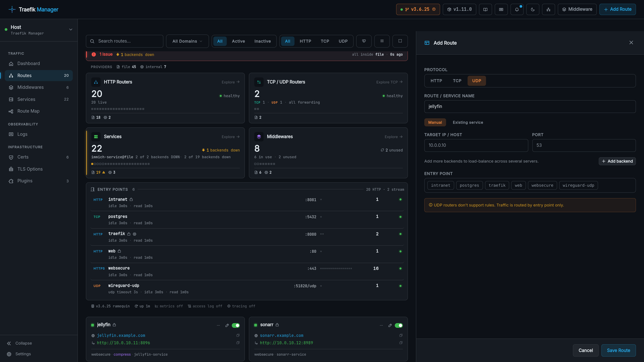Select the websecure entry point chip
Screen dimensions: 644x362
point(542,185)
